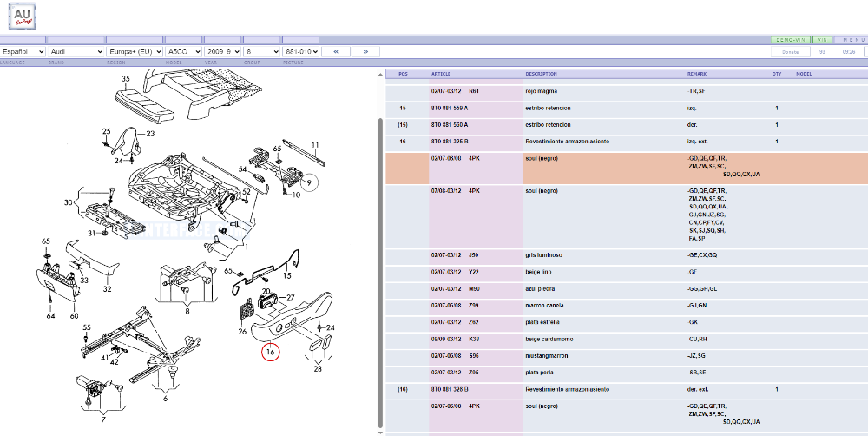Select article 8T0 881 559 A
868x436 pixels.
[450, 108]
